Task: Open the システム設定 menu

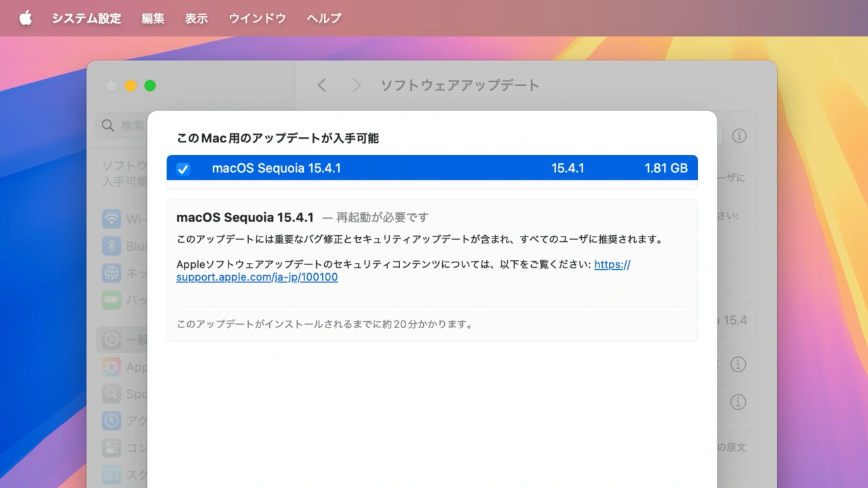Action: click(86, 18)
